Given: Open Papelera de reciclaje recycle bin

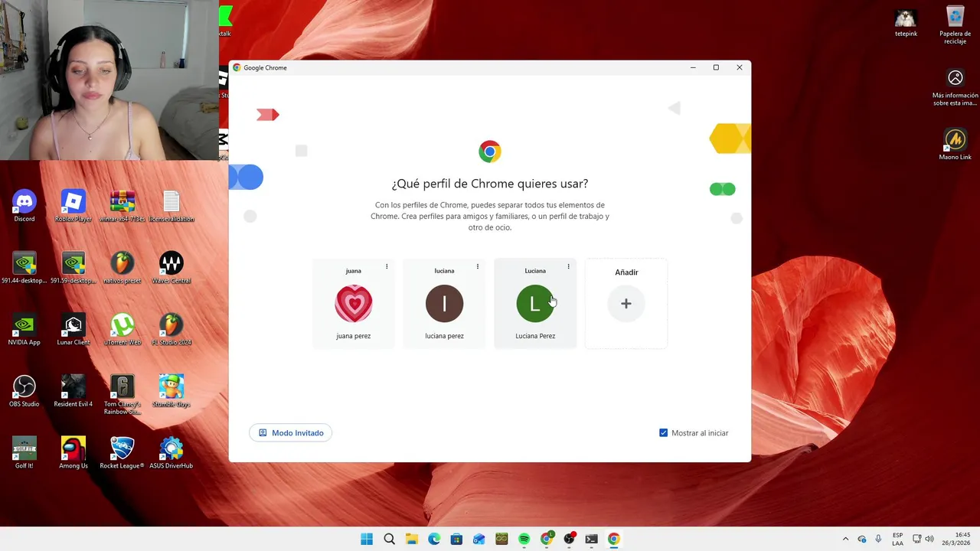Looking at the screenshot, I should click(x=955, y=25).
